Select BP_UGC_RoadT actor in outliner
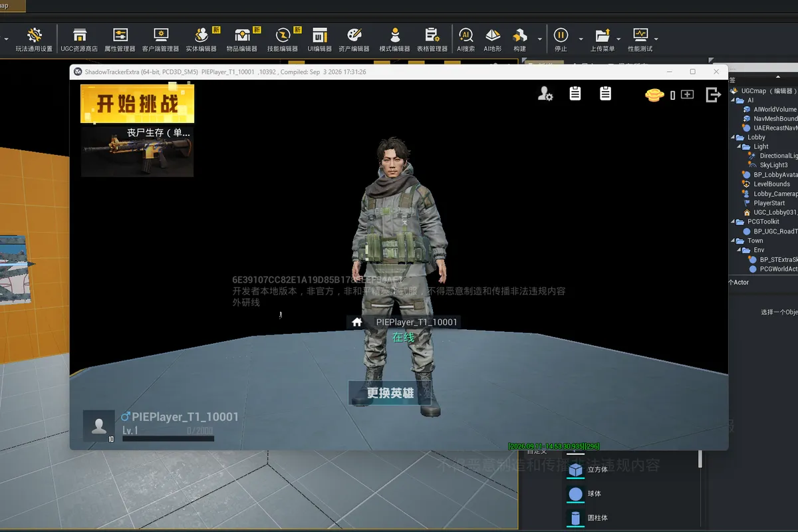Image resolution: width=798 pixels, height=532 pixels. [770, 231]
